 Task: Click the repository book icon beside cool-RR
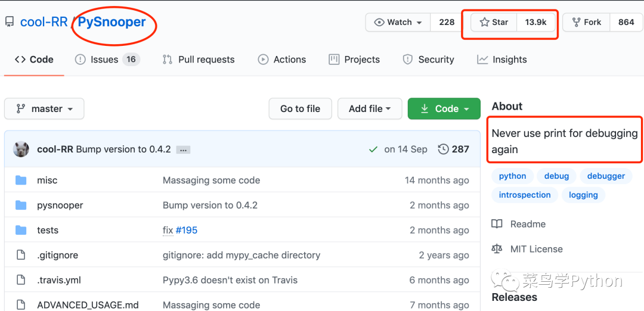click(x=9, y=21)
